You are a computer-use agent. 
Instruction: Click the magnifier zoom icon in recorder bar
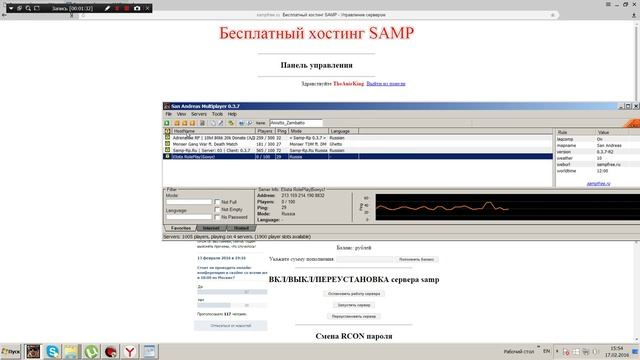tap(28, 8)
